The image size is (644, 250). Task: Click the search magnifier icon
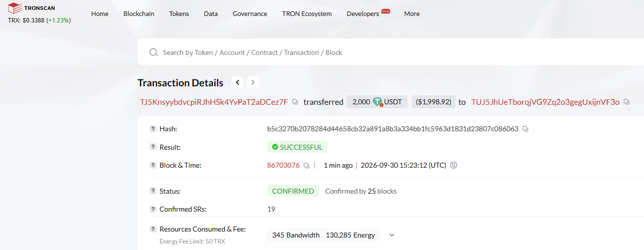[x=154, y=52]
